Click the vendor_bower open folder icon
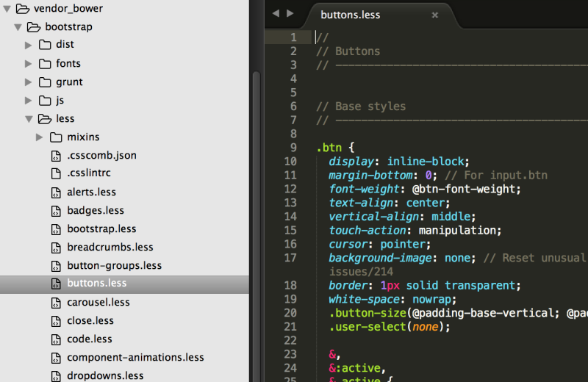The height and width of the screenshot is (382, 588). tap(23, 9)
